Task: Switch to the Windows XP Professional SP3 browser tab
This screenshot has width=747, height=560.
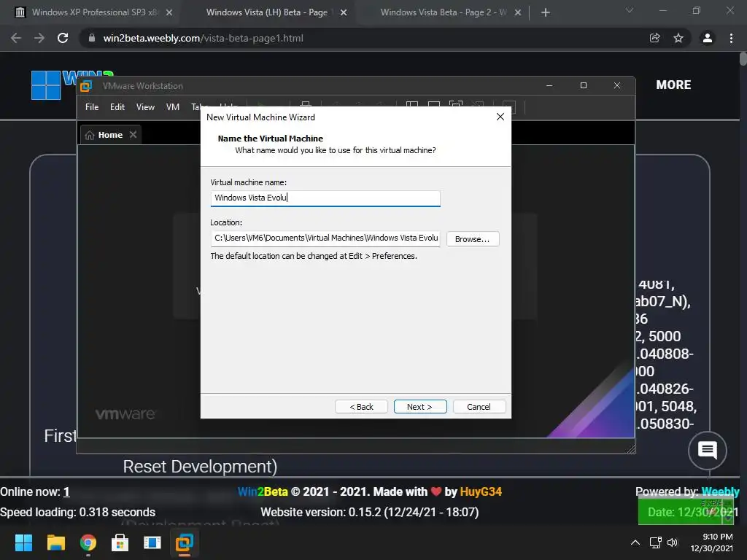Action: [94, 12]
